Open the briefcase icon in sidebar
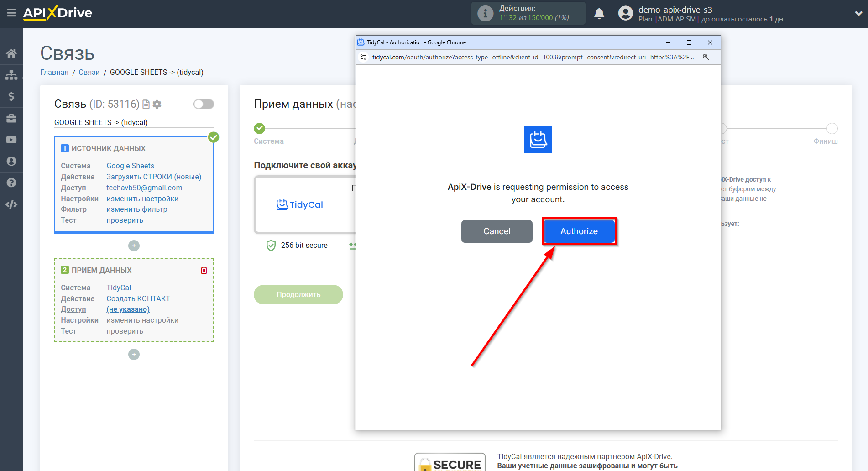 (11, 118)
